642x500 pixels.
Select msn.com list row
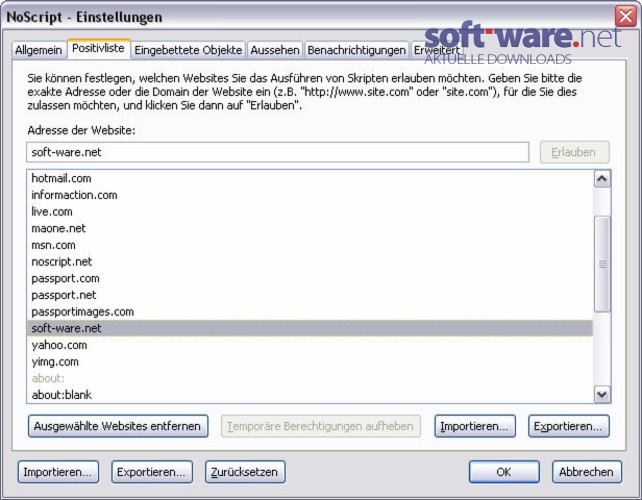coord(310,245)
